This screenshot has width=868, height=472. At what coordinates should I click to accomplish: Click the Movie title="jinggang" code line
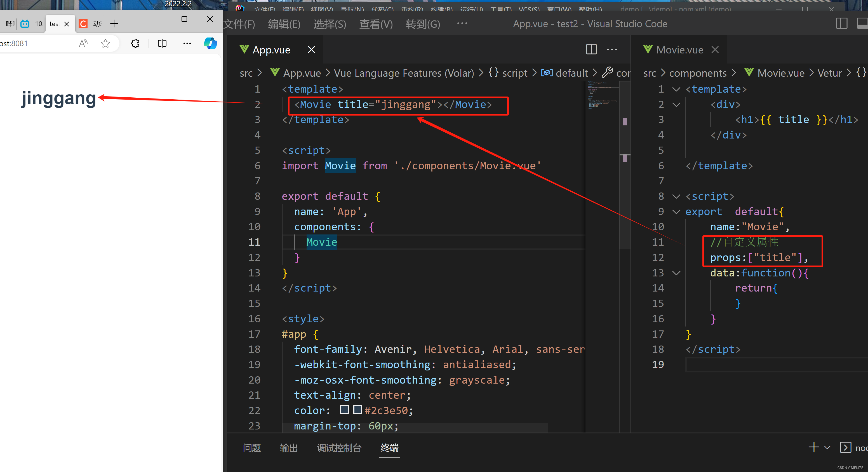click(393, 105)
